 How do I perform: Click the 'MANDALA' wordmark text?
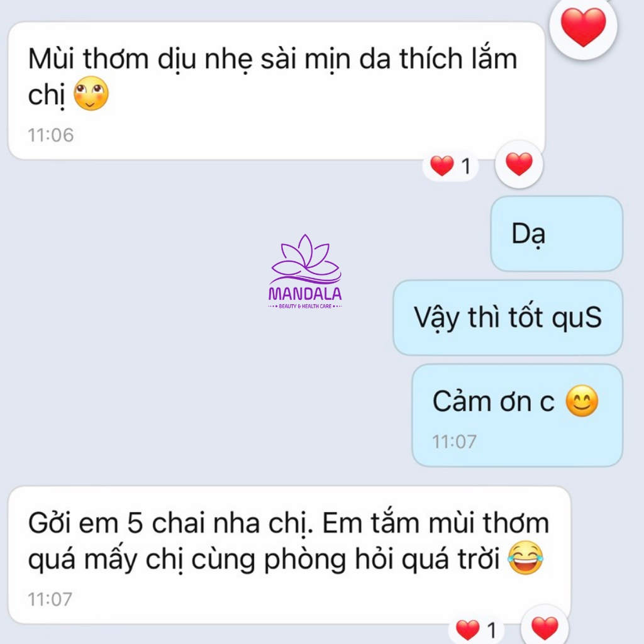(305, 294)
